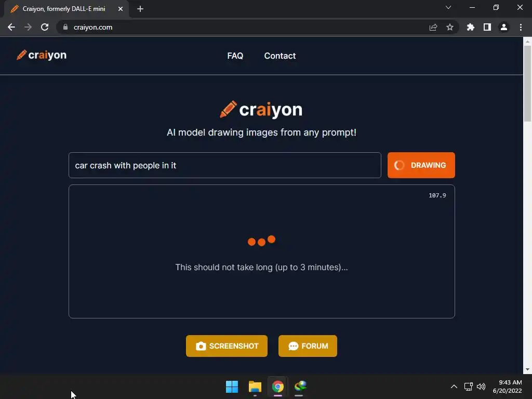Click the craiyon logo in header
The width and height of the screenshot is (532, 399).
pos(42,55)
